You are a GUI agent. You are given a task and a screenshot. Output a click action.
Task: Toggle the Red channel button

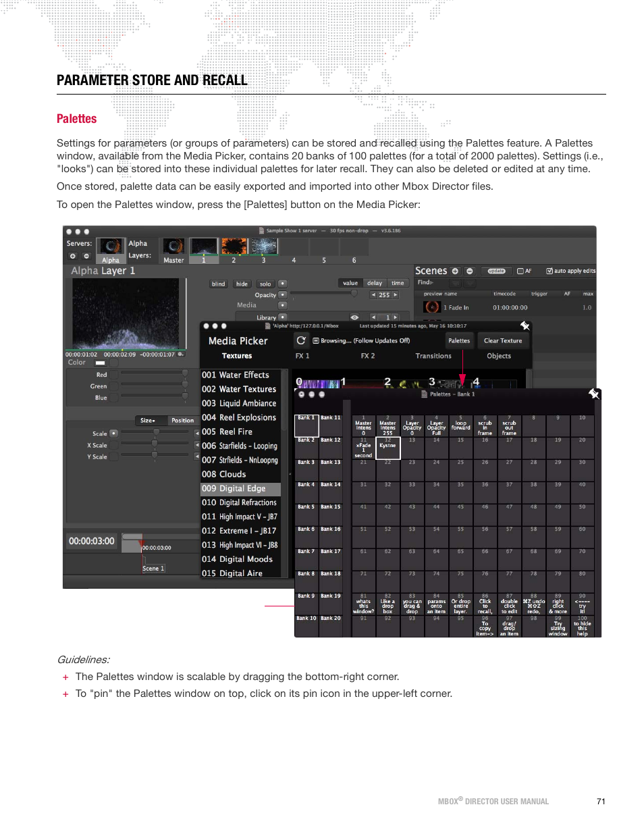[114, 375]
